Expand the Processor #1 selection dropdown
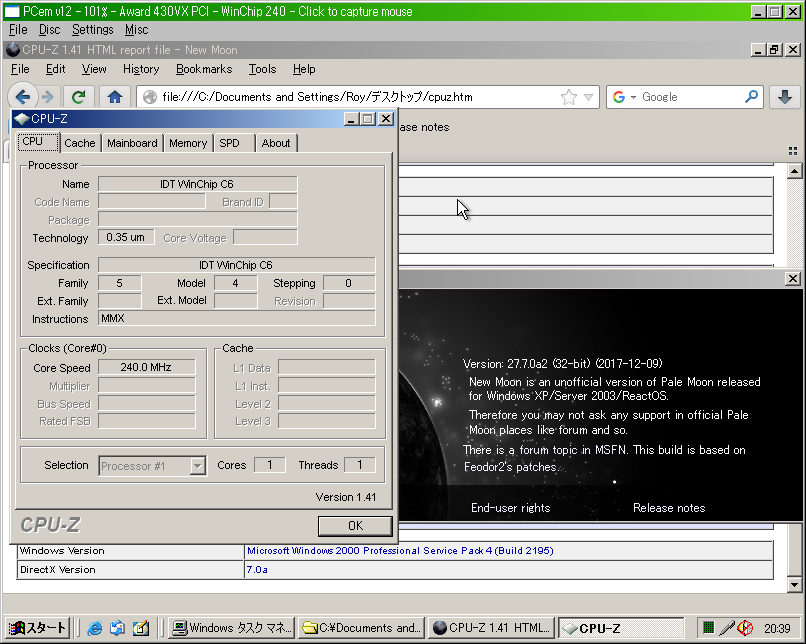The height and width of the screenshot is (644, 806). [197, 466]
